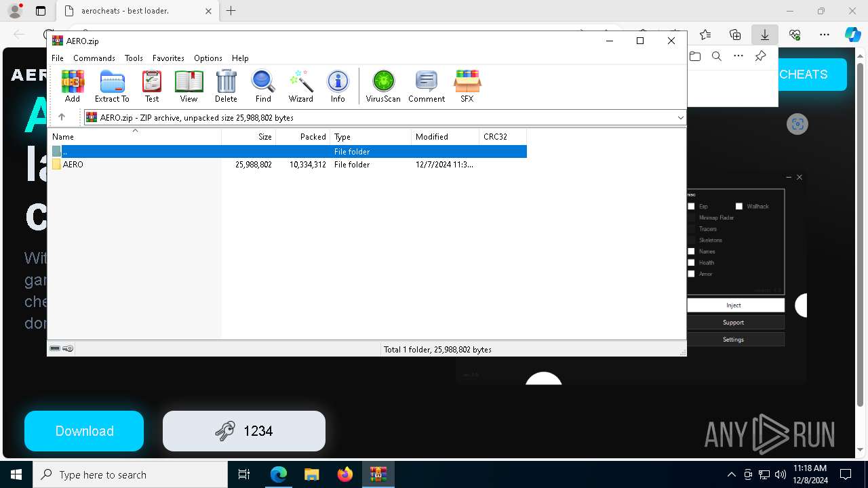Click the Windows Start button
The width and height of the screenshot is (868, 488).
pos(16,474)
